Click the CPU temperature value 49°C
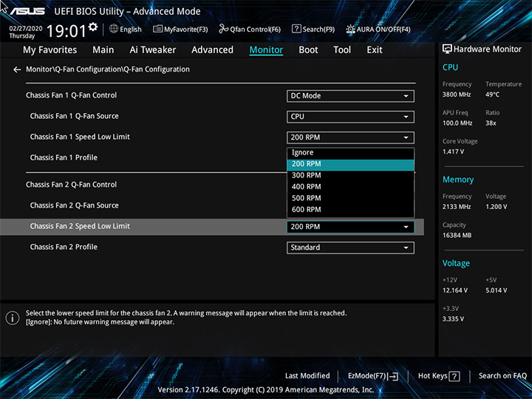The width and height of the screenshot is (532, 399). tap(492, 95)
